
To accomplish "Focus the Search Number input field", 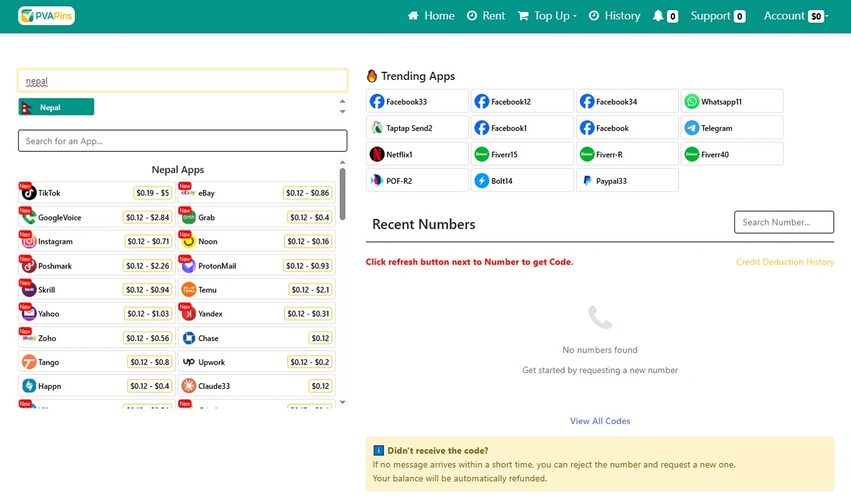I will (x=784, y=222).
